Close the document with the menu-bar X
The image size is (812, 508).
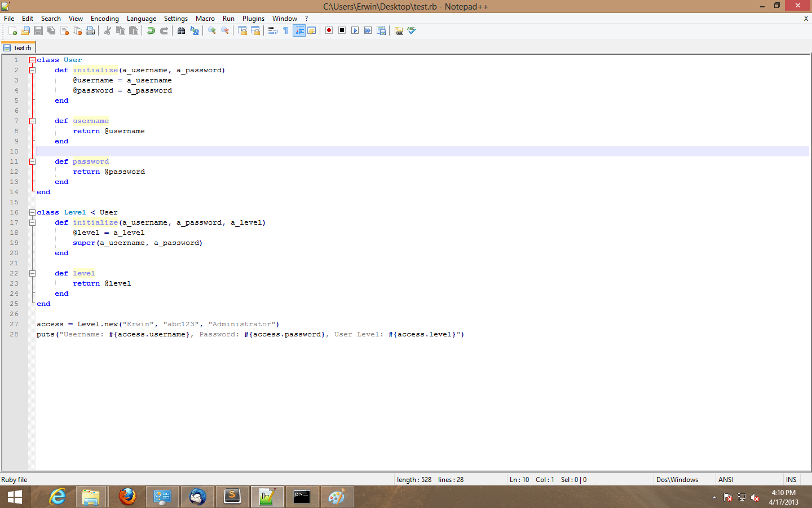[806, 19]
